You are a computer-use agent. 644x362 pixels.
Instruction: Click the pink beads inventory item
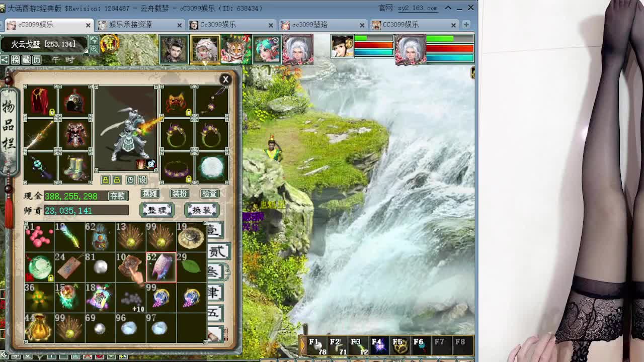(x=39, y=237)
